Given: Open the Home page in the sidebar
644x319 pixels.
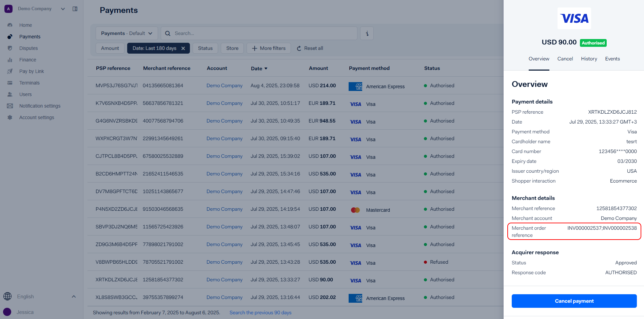Looking at the screenshot, I should (x=25, y=25).
